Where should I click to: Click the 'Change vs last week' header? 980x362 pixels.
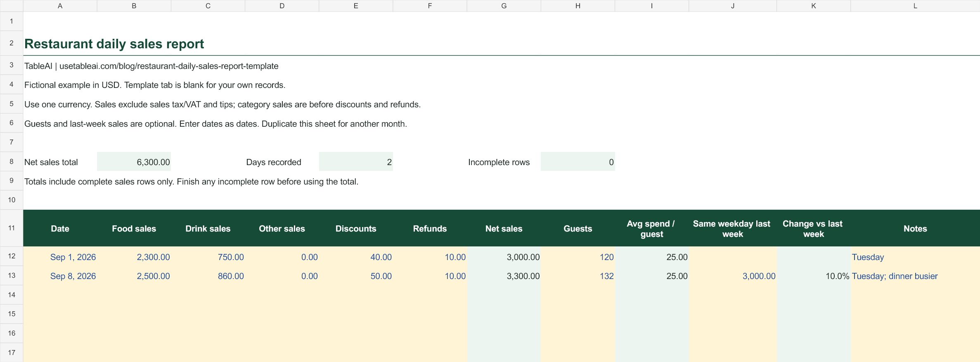point(814,229)
